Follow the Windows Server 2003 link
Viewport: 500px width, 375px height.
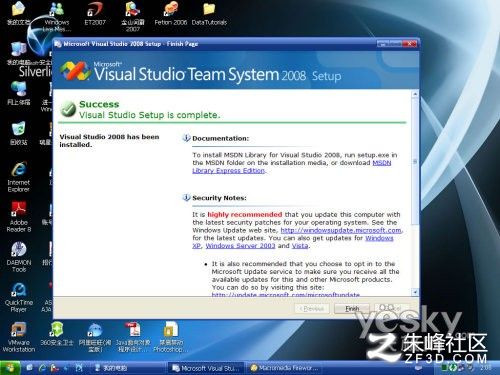(x=240, y=246)
